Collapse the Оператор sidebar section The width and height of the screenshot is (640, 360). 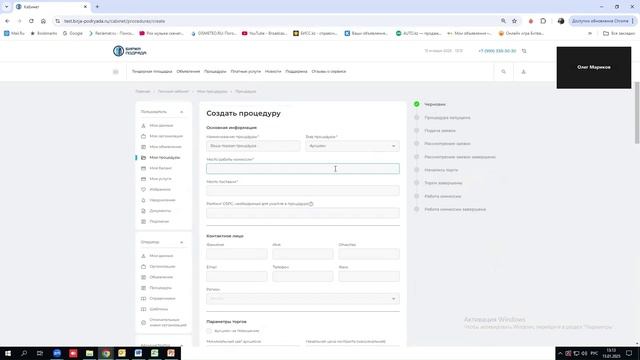click(182, 242)
